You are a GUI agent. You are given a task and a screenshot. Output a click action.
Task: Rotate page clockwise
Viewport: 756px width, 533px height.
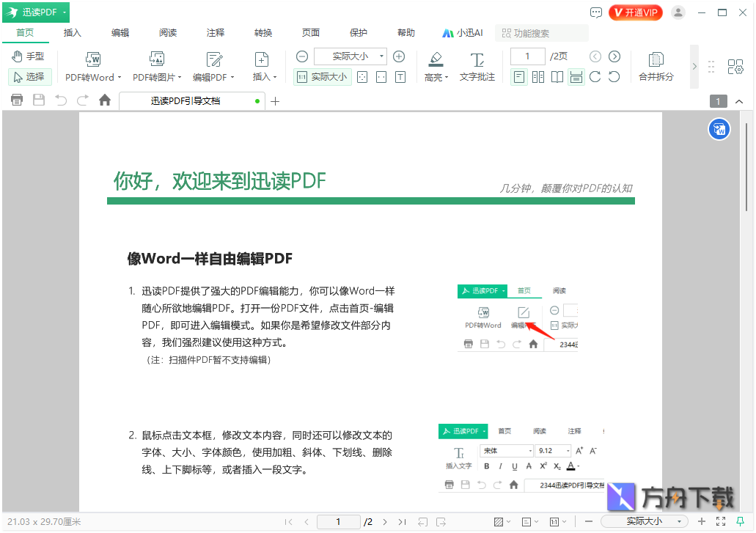pos(595,77)
